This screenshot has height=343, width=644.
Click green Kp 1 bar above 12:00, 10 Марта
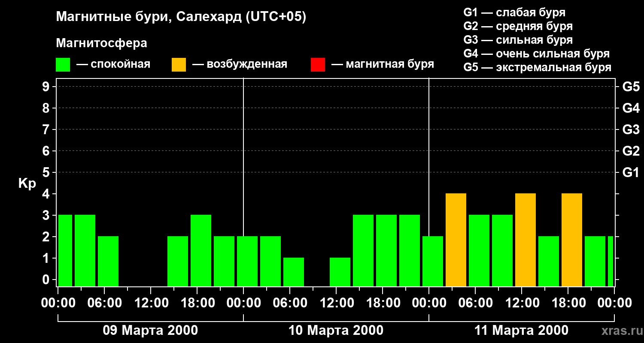click(340, 272)
